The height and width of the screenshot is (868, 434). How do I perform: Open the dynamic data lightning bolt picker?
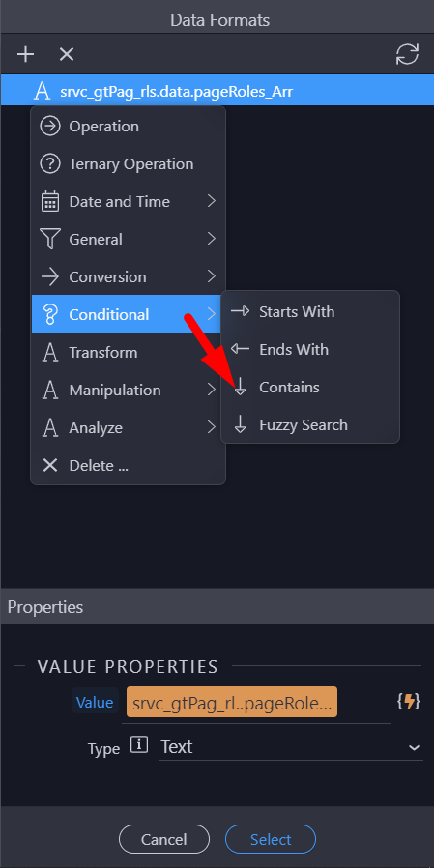[408, 702]
